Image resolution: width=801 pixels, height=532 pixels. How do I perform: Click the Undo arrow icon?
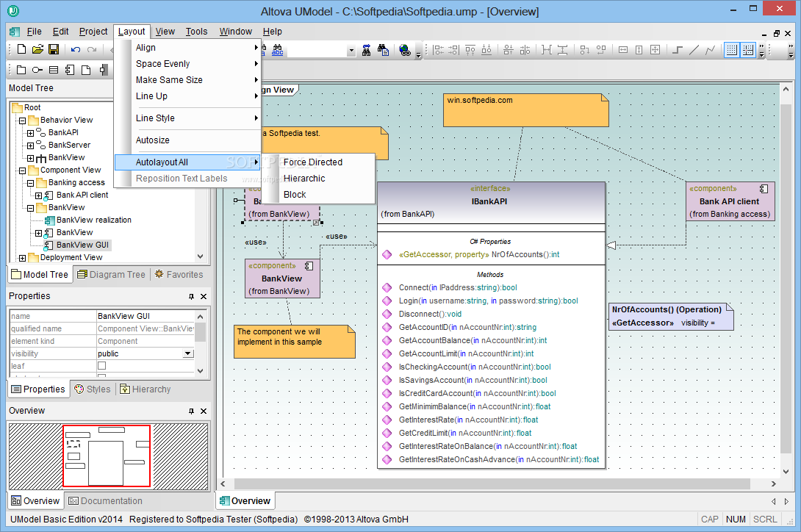(x=76, y=49)
